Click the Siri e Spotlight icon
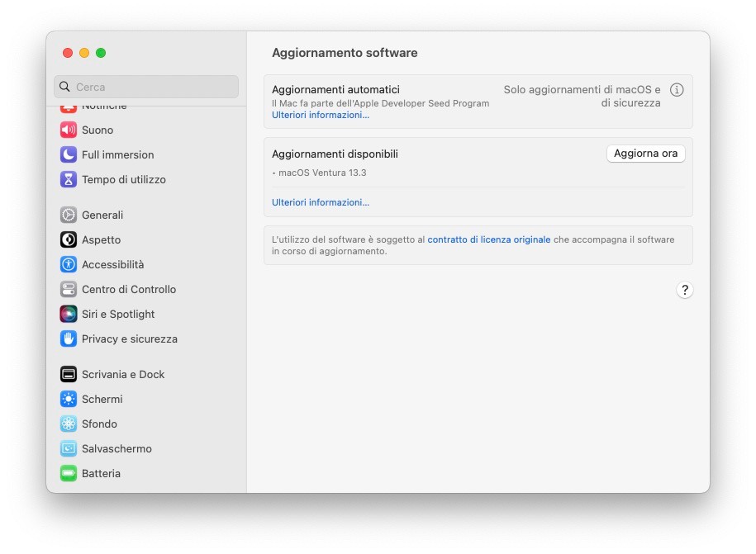Image resolution: width=756 pixels, height=554 pixels. 69,314
